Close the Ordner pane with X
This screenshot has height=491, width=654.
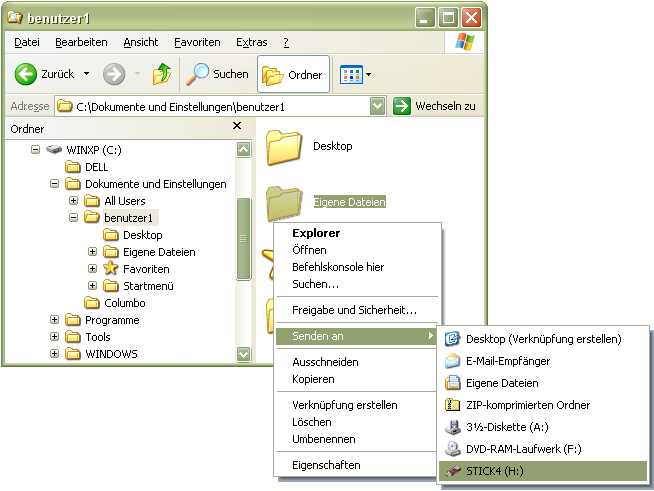[x=237, y=126]
